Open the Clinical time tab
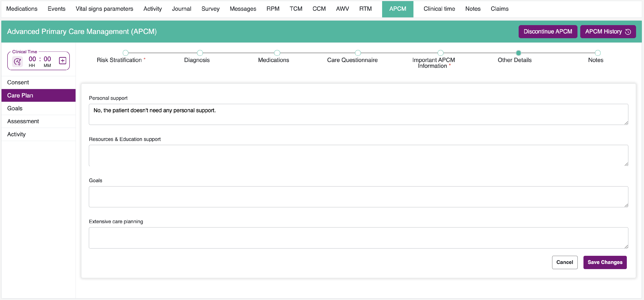The height and width of the screenshot is (300, 644). click(x=439, y=9)
